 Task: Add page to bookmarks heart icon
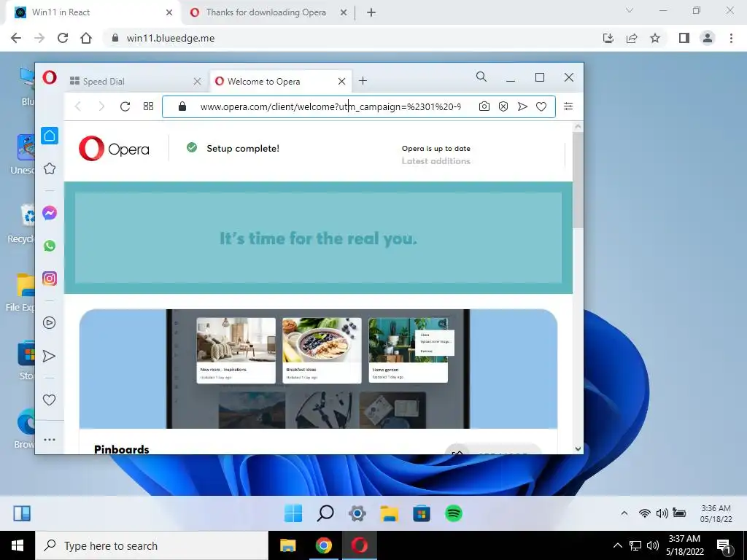pos(541,106)
